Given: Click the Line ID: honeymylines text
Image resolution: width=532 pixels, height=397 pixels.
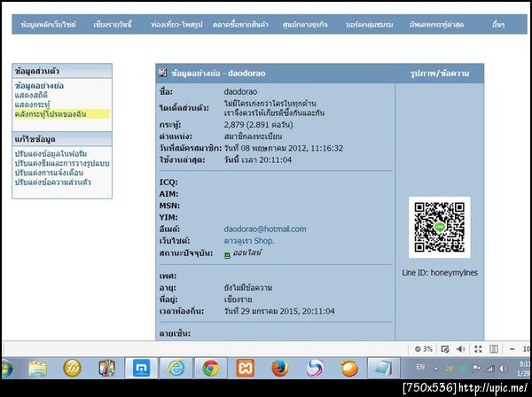Looking at the screenshot, I should coord(440,273).
